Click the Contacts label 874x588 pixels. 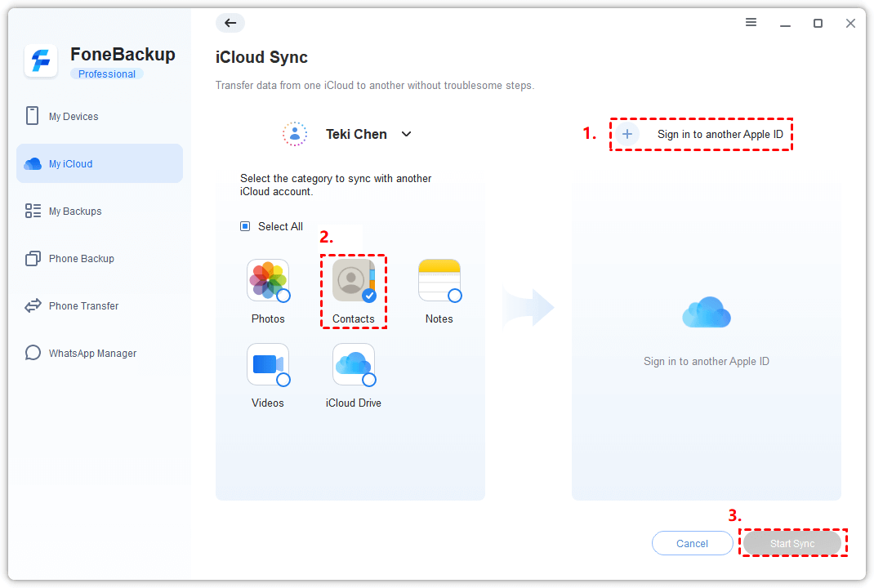[x=354, y=318]
